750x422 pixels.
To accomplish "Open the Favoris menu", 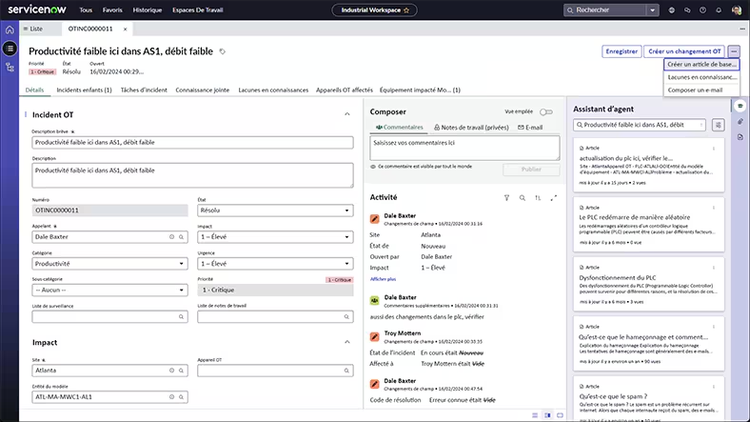I will pos(112,10).
